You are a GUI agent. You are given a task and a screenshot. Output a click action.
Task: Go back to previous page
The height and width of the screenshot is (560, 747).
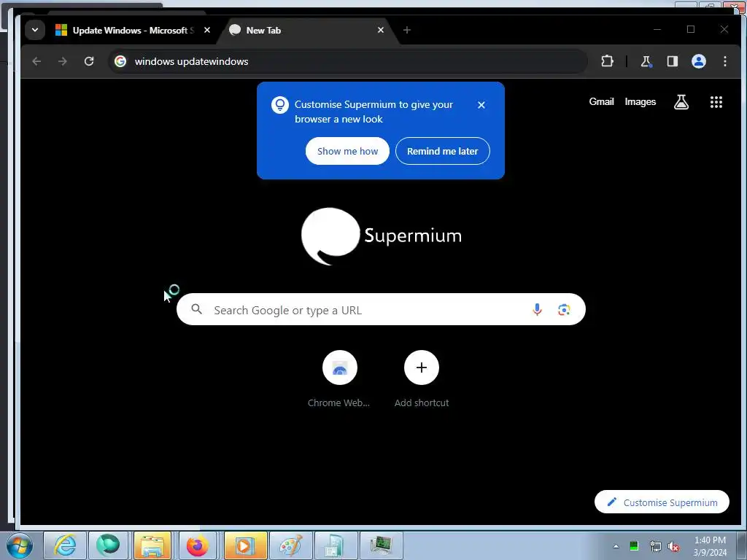point(36,61)
